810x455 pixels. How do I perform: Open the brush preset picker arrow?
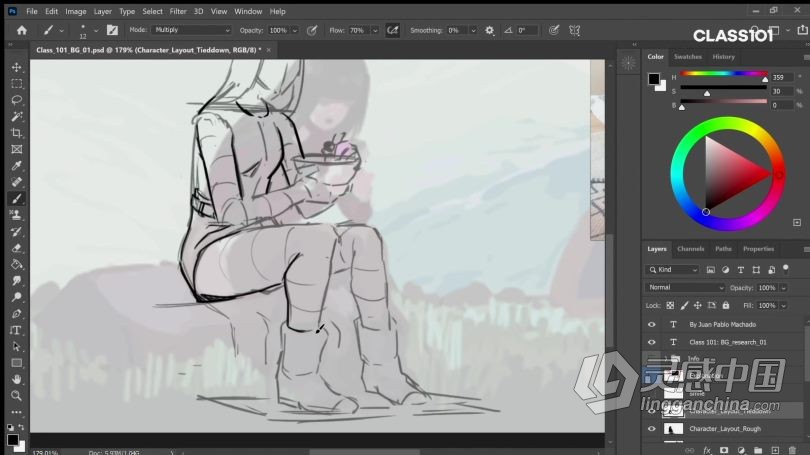96,30
